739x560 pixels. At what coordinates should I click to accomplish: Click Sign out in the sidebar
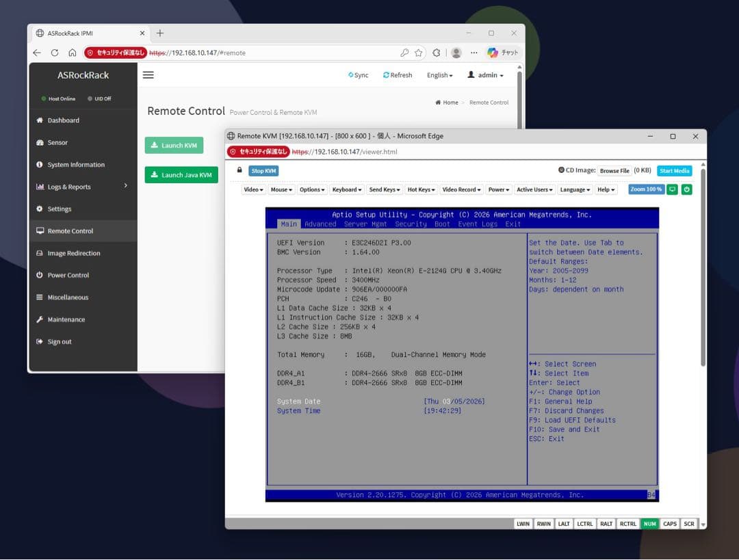click(x=83, y=341)
